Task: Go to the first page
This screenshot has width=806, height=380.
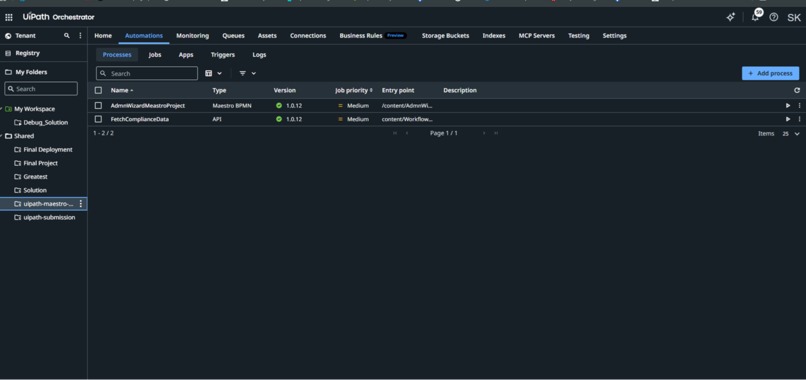Action: tap(395, 133)
